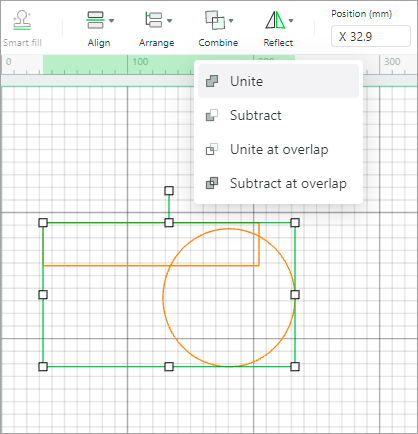
Task: Click the Smart fill stamp icon
Action: tap(22, 20)
